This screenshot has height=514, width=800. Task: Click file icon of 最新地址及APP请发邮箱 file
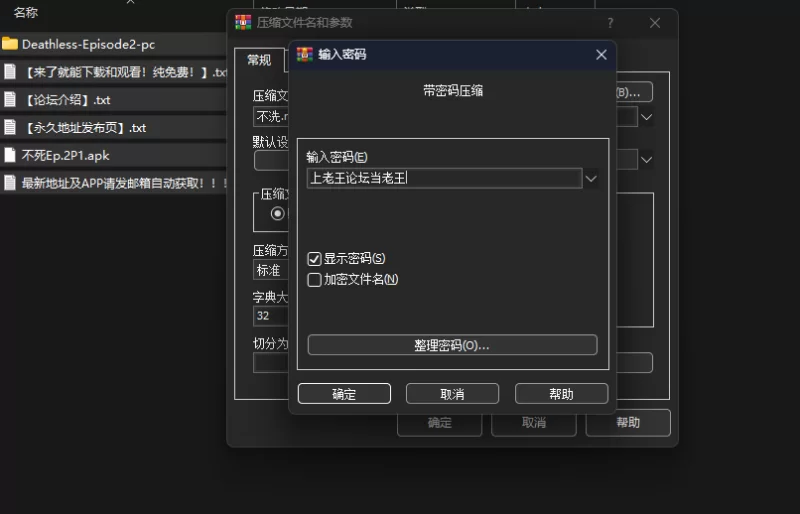(x=10, y=183)
